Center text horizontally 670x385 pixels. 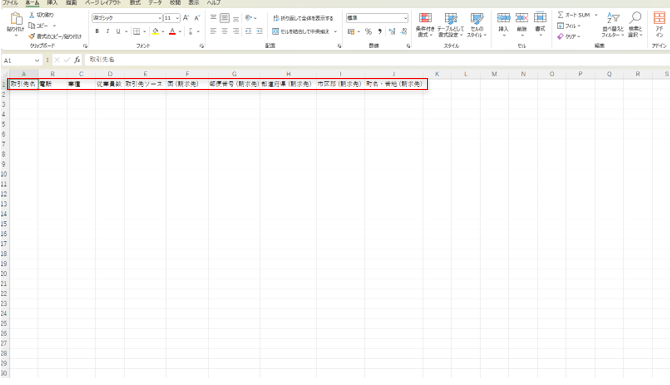[224, 31]
